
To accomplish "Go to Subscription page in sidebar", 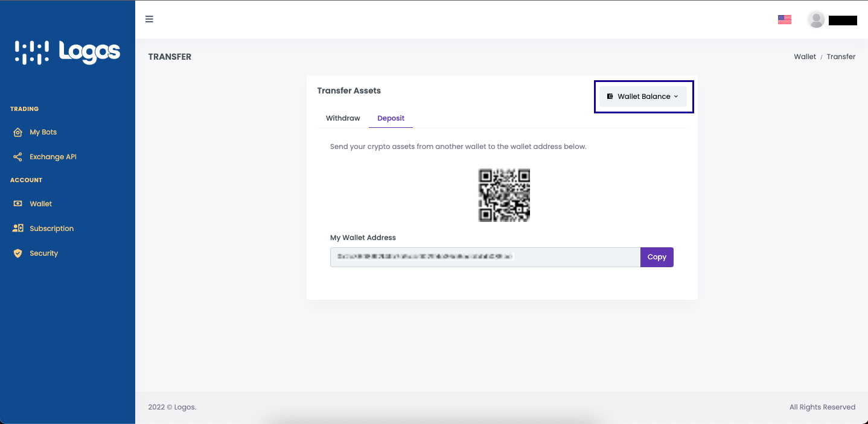I will coord(51,229).
